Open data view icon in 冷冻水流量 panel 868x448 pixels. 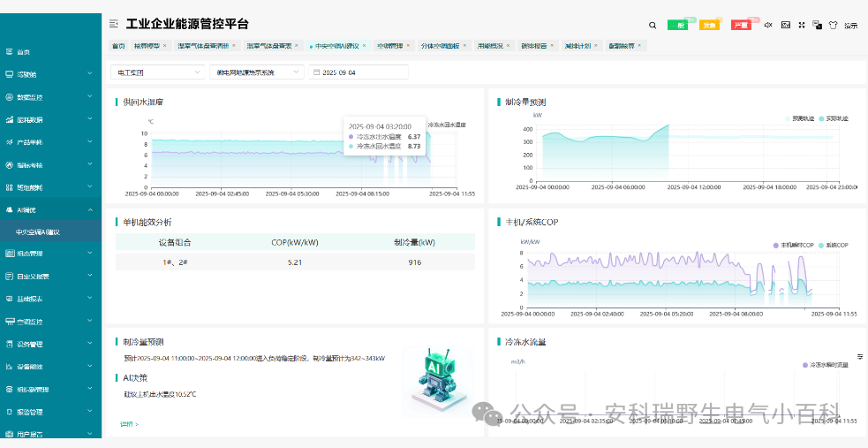click(x=860, y=356)
